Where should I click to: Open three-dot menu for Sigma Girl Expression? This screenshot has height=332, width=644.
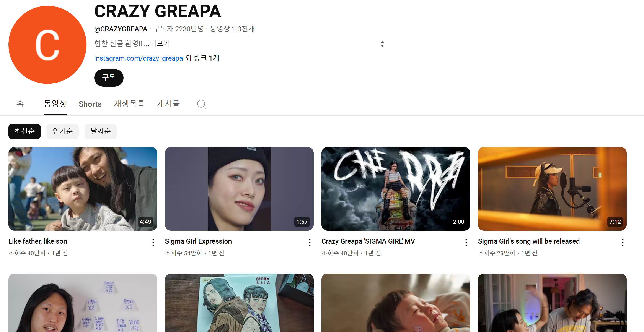click(310, 242)
